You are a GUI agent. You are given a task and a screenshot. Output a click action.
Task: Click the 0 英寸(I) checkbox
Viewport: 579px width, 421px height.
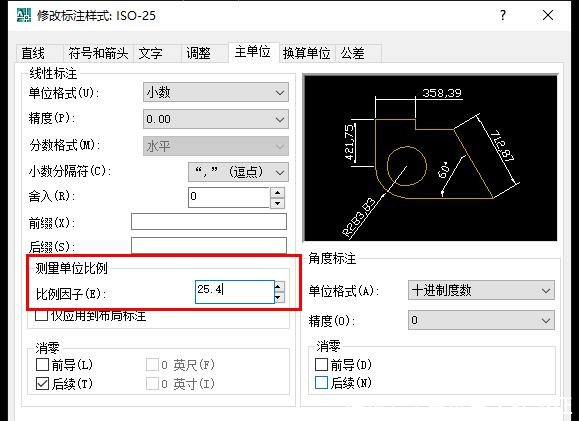pos(152,384)
